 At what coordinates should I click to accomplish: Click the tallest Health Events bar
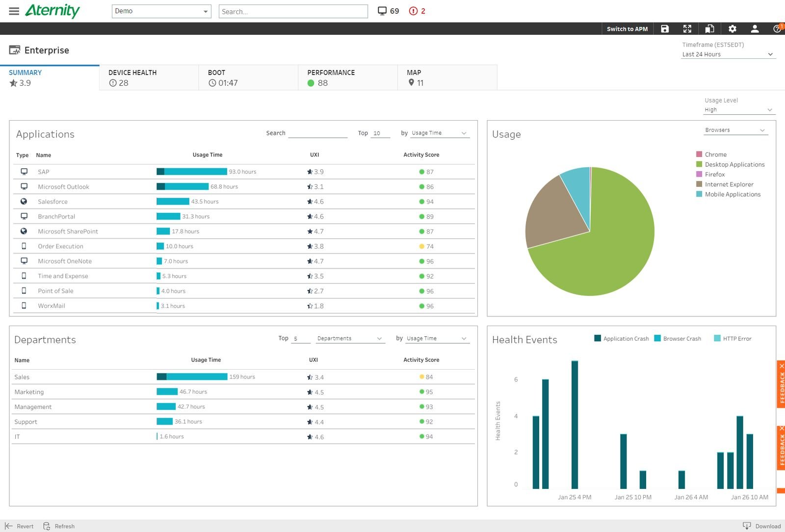point(575,425)
